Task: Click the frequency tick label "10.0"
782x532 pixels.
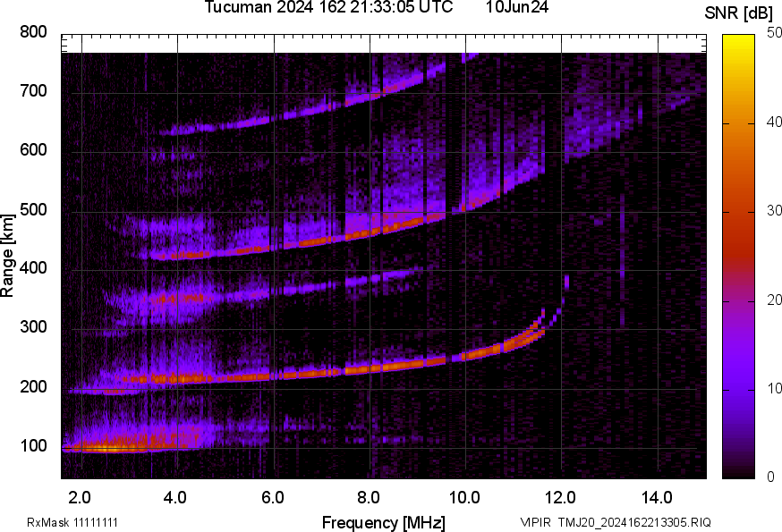Action: pyautogui.click(x=464, y=497)
